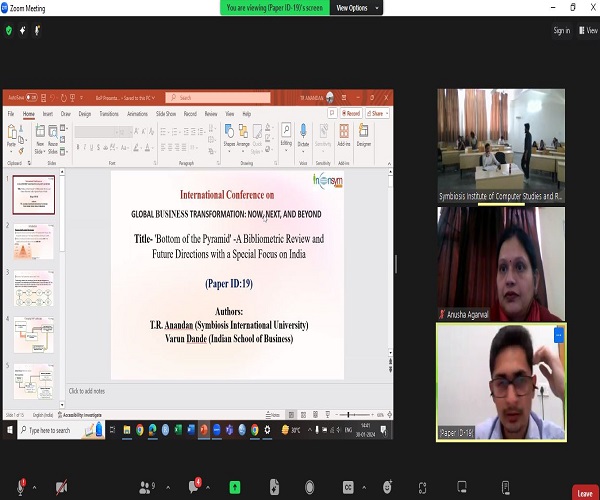This screenshot has width=600, height=500.
Task: Click the Format Painter brush icon
Action: click(x=21, y=151)
